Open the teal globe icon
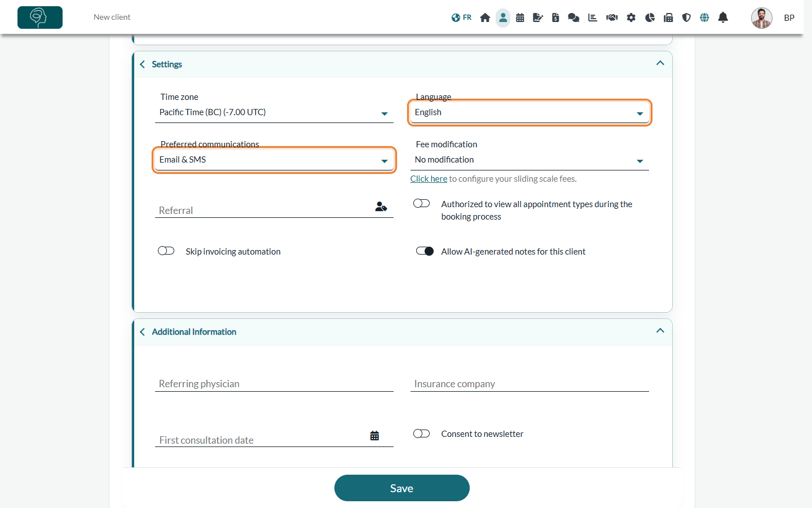This screenshot has width=812, height=508. (704, 17)
